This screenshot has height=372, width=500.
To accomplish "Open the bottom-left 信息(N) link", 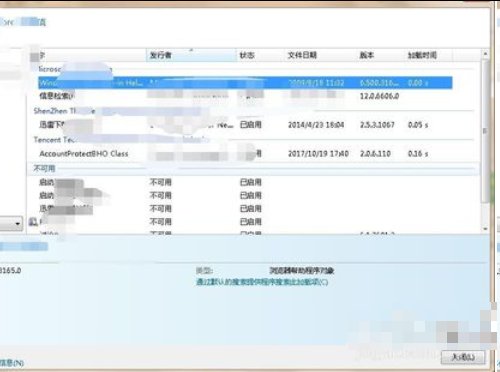I will click(12, 363).
